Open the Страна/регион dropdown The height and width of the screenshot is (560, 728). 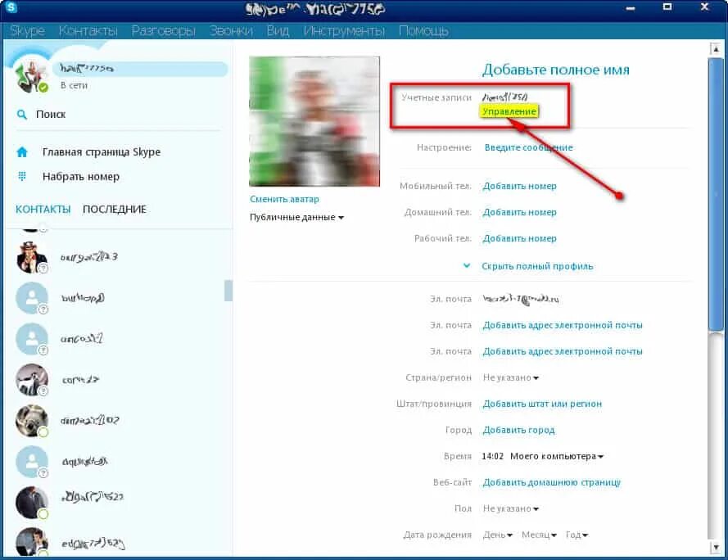511,378
